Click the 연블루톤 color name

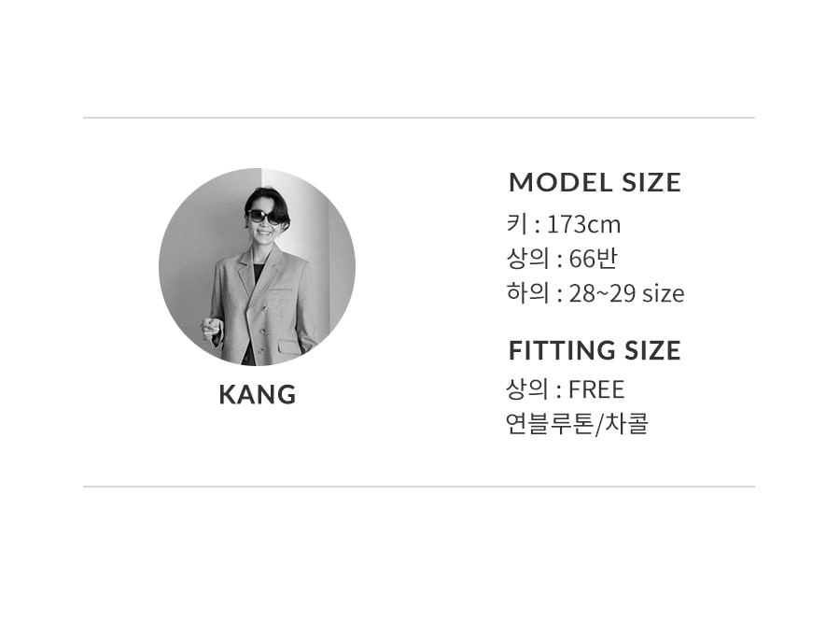[550, 424]
